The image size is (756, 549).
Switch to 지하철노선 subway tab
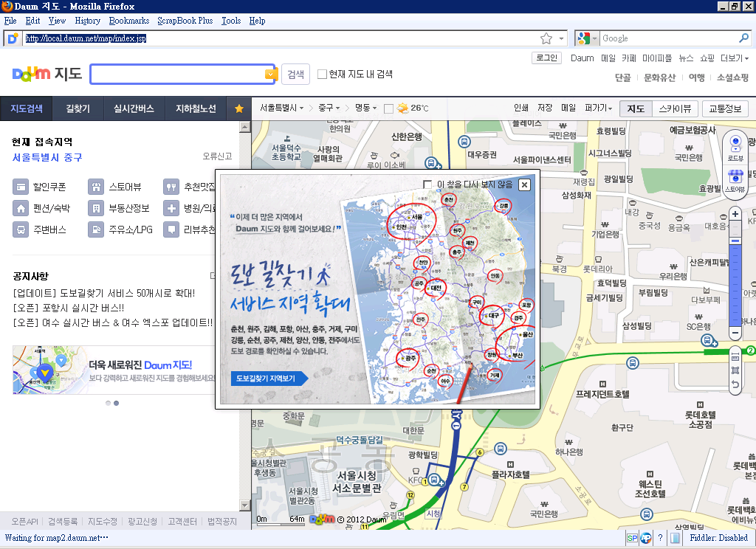pyautogui.click(x=196, y=108)
